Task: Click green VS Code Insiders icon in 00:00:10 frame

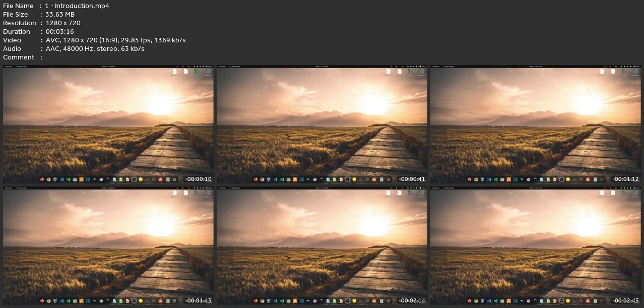Action: [x=68, y=179]
